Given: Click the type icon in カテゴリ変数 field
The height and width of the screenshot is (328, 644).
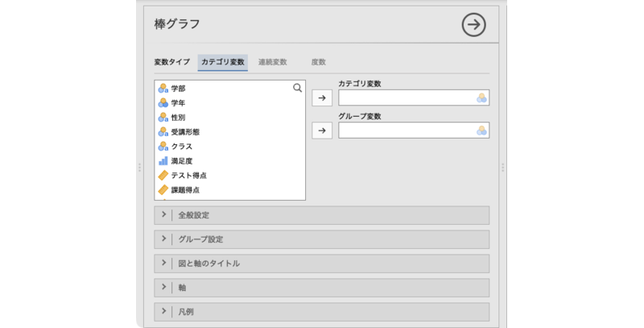Looking at the screenshot, I should (481, 98).
